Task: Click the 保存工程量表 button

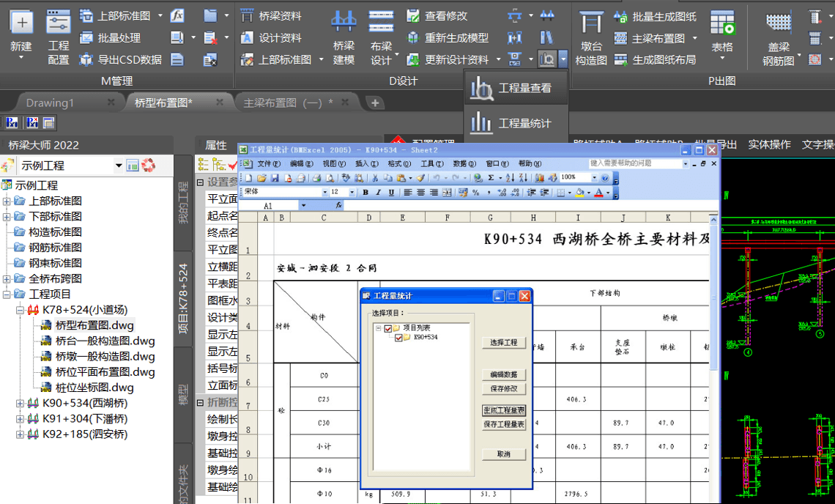Action: (504, 424)
